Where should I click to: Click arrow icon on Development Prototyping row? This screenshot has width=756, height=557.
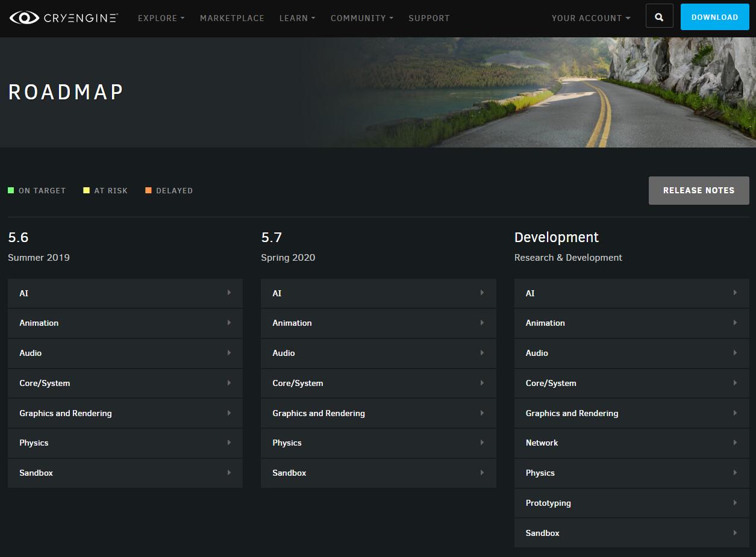[735, 503]
